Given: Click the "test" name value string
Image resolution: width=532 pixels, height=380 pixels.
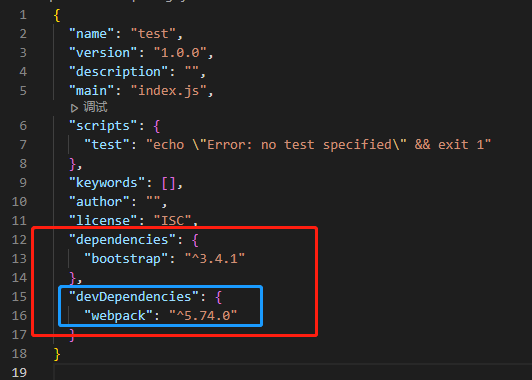Looking at the screenshot, I should click(x=153, y=34).
